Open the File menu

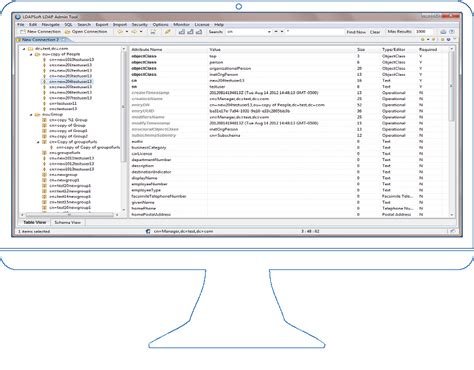[x=21, y=25]
